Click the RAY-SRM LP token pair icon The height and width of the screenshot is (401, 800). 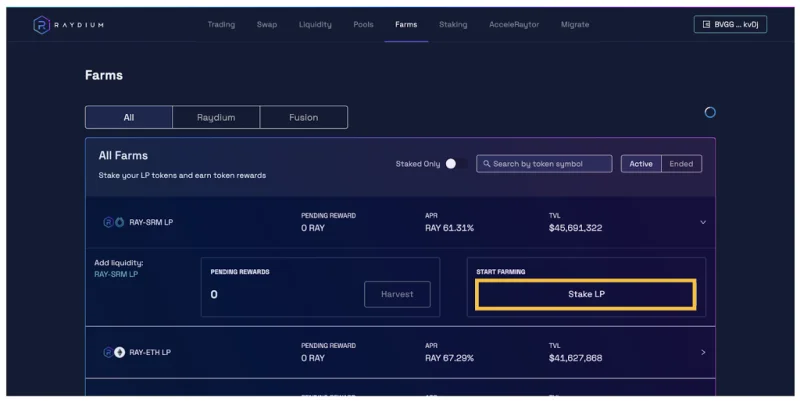(114, 222)
